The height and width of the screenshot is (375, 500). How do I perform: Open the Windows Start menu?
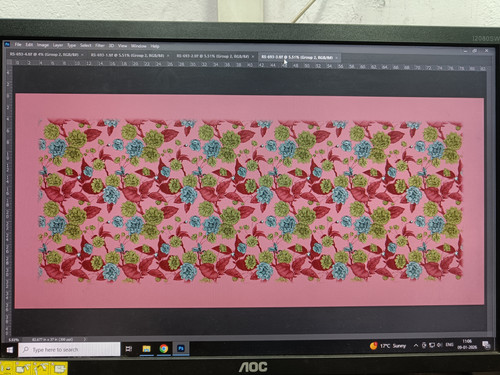[x=10, y=349]
